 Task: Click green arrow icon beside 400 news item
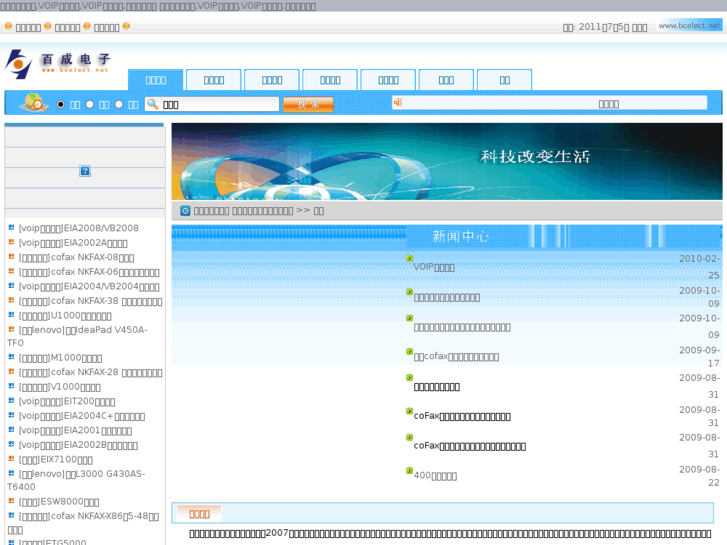[x=409, y=470]
